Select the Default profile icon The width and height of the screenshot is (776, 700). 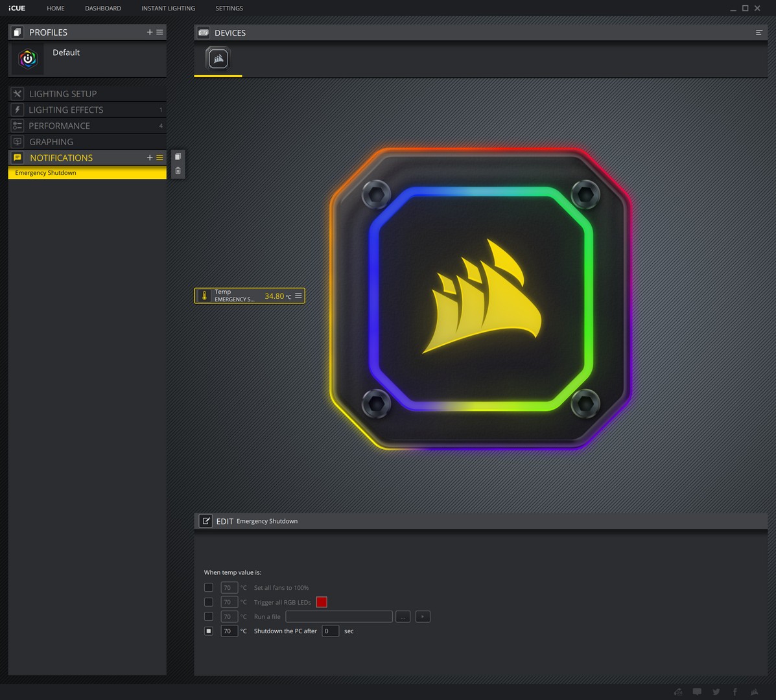(28, 59)
